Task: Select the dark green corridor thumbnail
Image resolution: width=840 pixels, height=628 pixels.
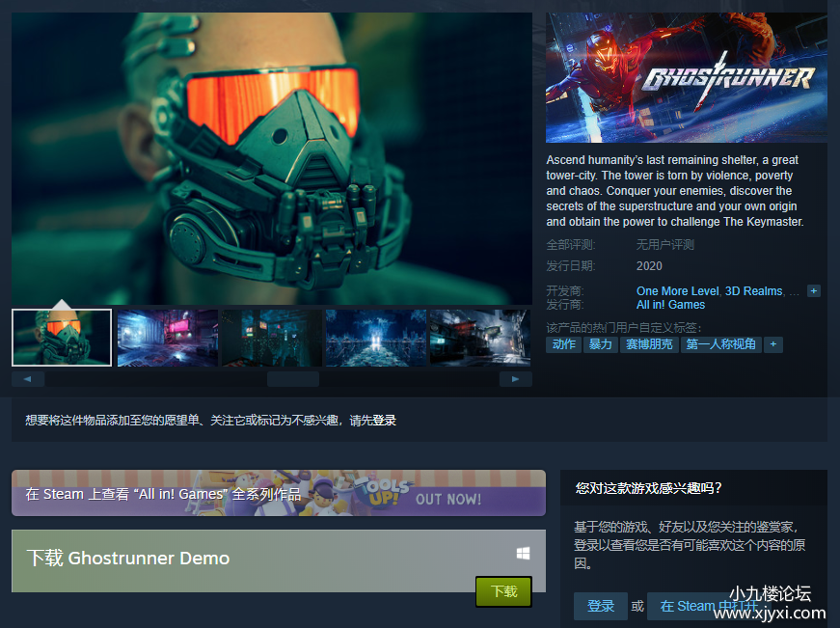Action: [x=272, y=338]
